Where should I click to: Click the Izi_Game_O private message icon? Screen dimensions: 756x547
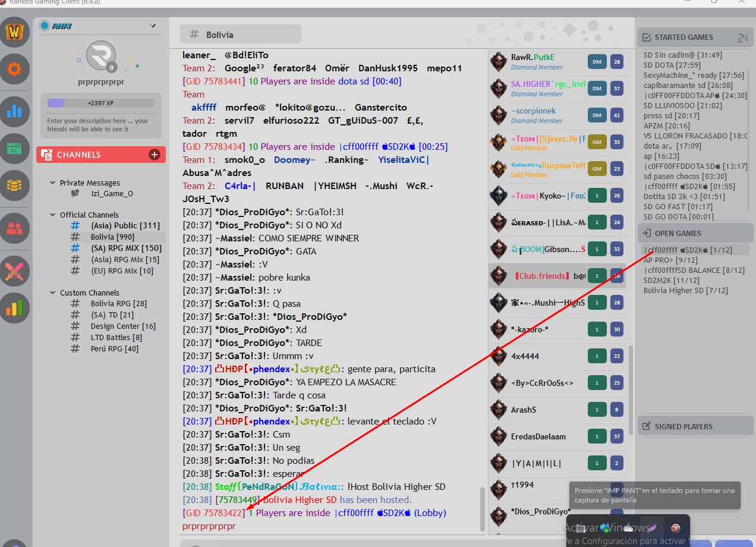click(x=75, y=193)
